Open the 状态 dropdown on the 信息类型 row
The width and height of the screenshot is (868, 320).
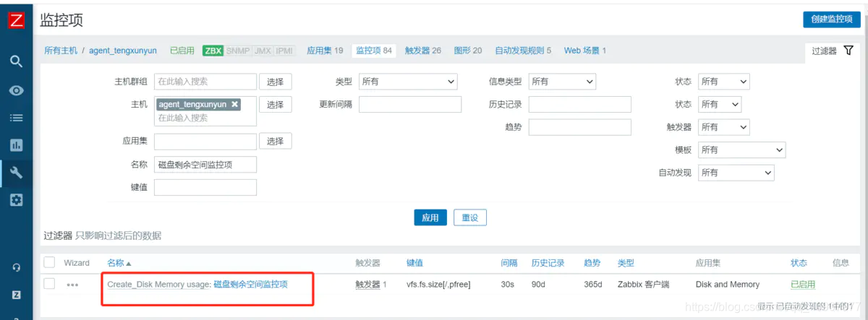tap(724, 82)
